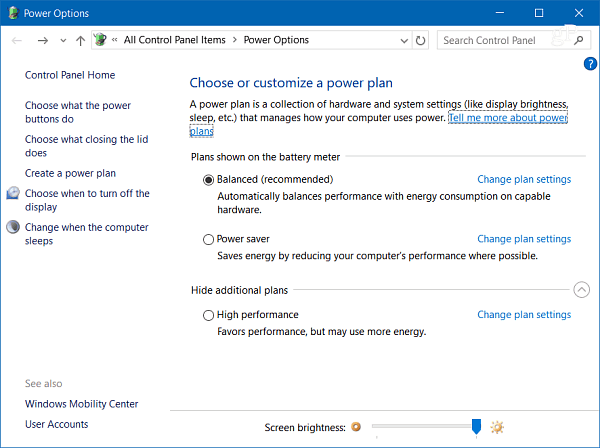Viewport: 600px width, 448px height.
Task: Close the Power Options window
Action: 579,13
